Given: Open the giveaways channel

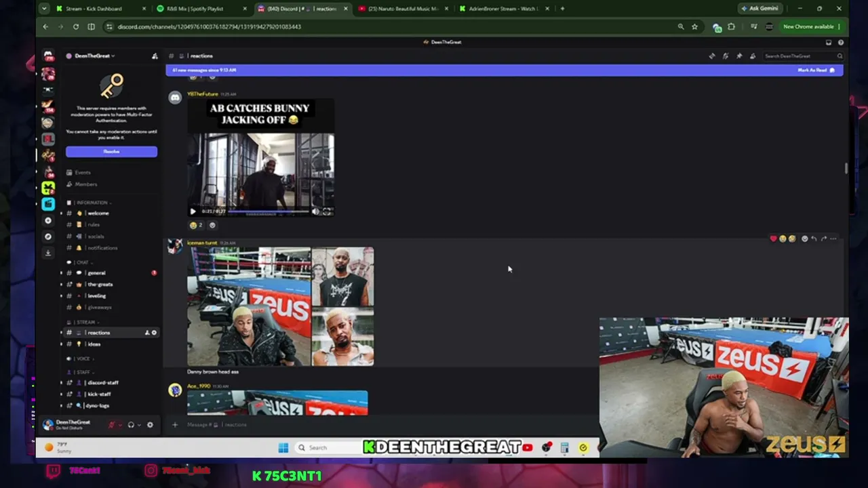Looking at the screenshot, I should (x=99, y=308).
